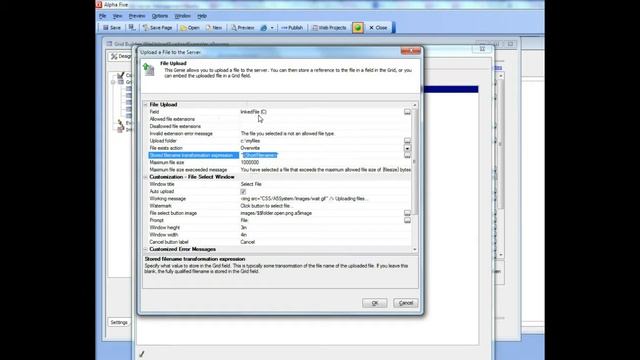Image resolution: width=640 pixels, height=360 pixels.
Task: Click the File Upload genie icon
Action: tap(149, 69)
